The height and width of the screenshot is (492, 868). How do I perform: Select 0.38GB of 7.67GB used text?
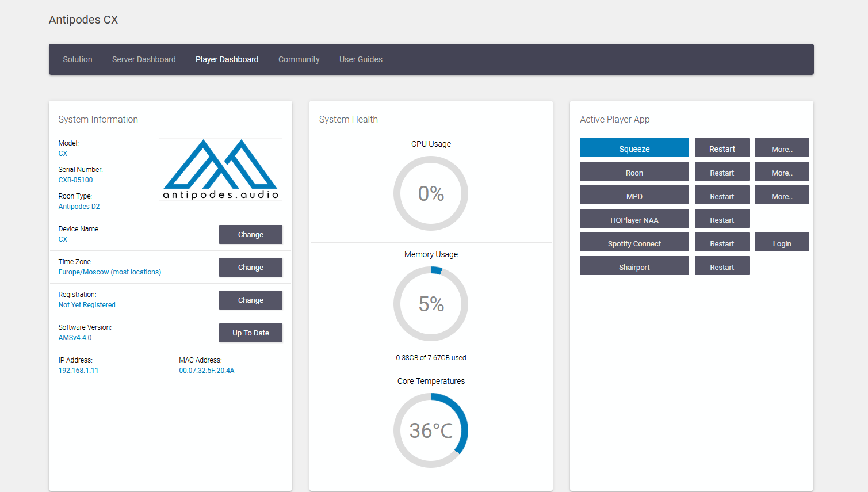[x=431, y=358]
